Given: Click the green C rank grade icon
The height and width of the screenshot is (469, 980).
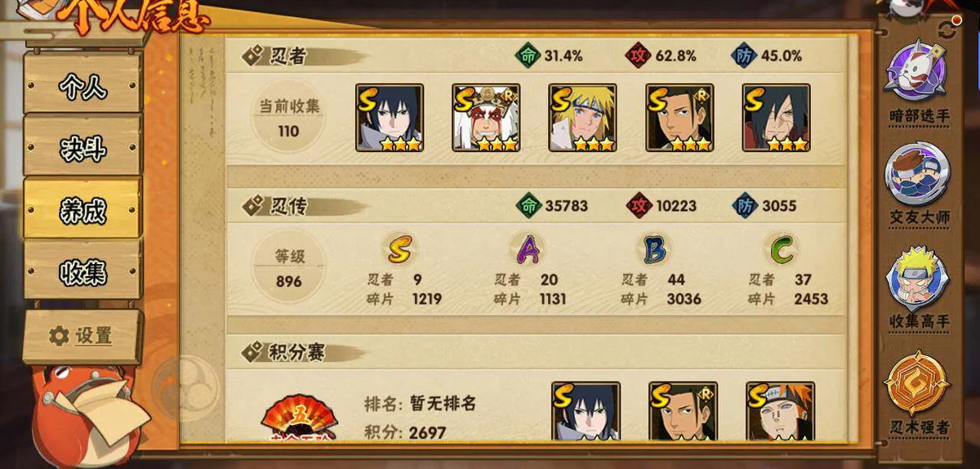Looking at the screenshot, I should point(782,249).
